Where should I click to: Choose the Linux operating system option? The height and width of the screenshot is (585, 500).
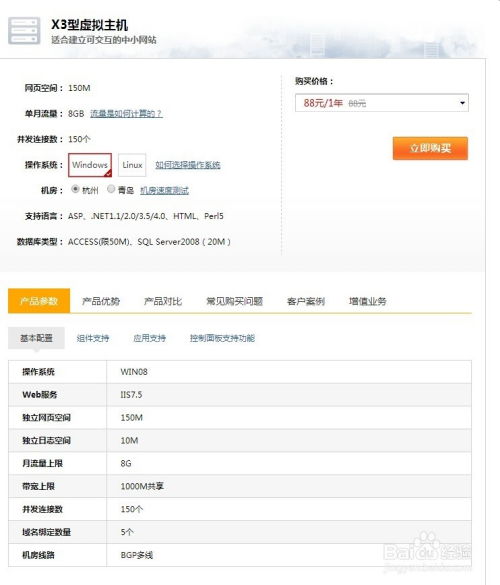pos(132,165)
